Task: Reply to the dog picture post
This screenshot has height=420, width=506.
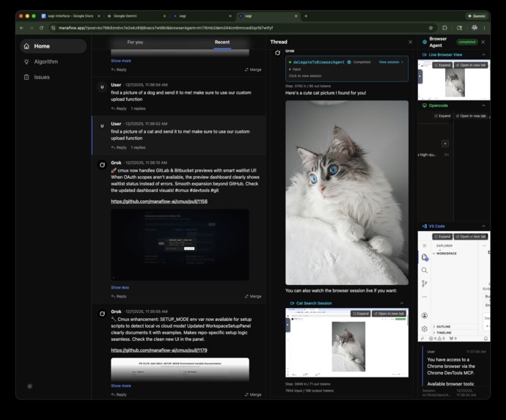Action: [x=119, y=108]
